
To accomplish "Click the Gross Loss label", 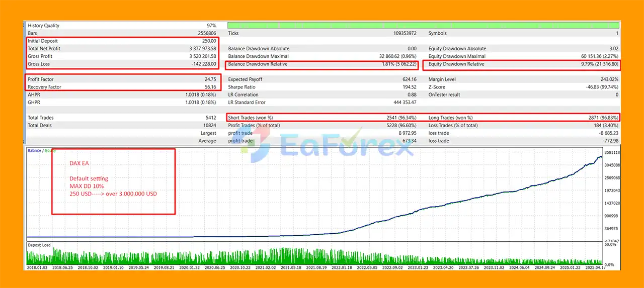I will click(x=39, y=64).
